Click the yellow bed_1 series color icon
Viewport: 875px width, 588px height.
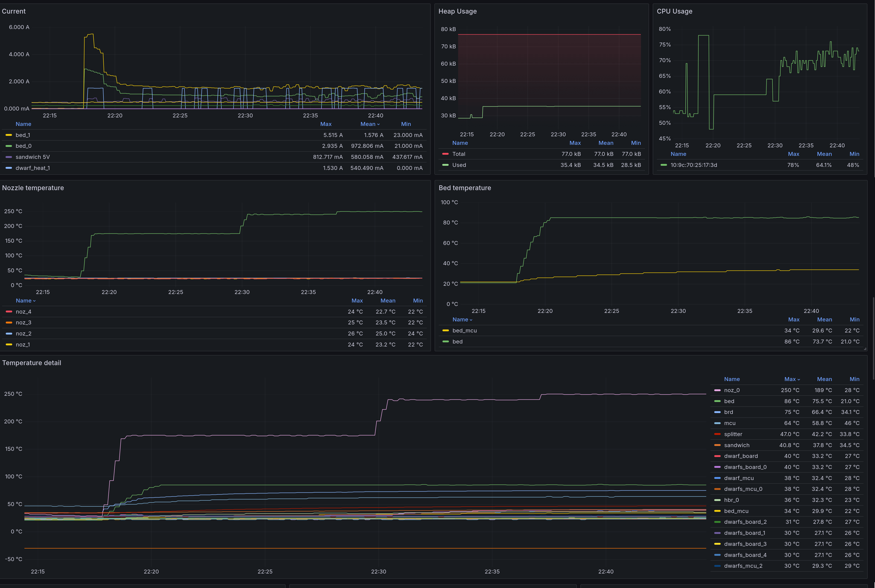click(x=8, y=135)
